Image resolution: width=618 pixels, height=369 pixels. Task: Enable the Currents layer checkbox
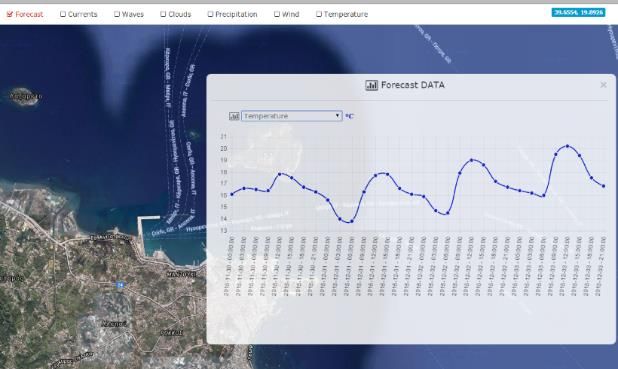[x=63, y=14]
